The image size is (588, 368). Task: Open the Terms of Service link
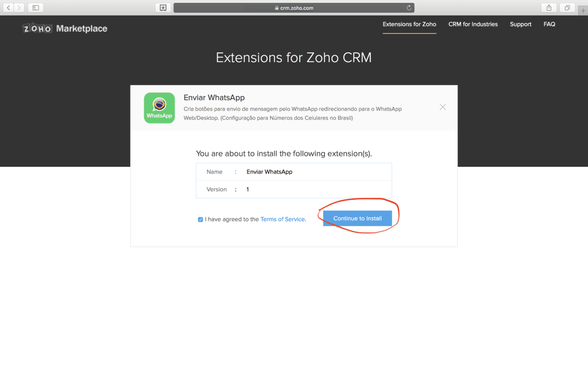click(283, 219)
